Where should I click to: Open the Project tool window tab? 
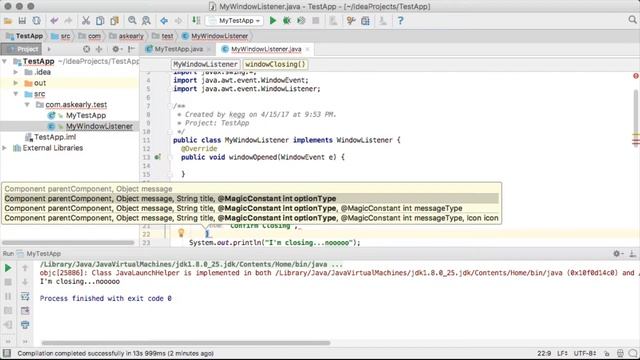point(21,49)
